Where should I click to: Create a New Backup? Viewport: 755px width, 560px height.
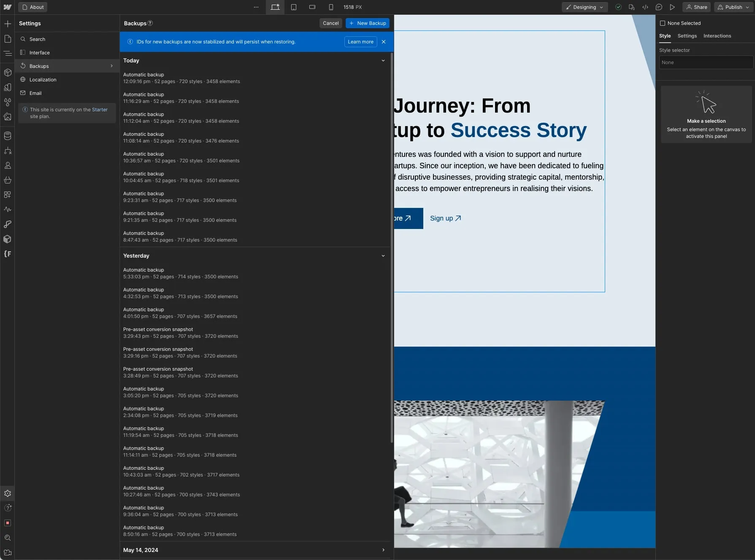[367, 23]
